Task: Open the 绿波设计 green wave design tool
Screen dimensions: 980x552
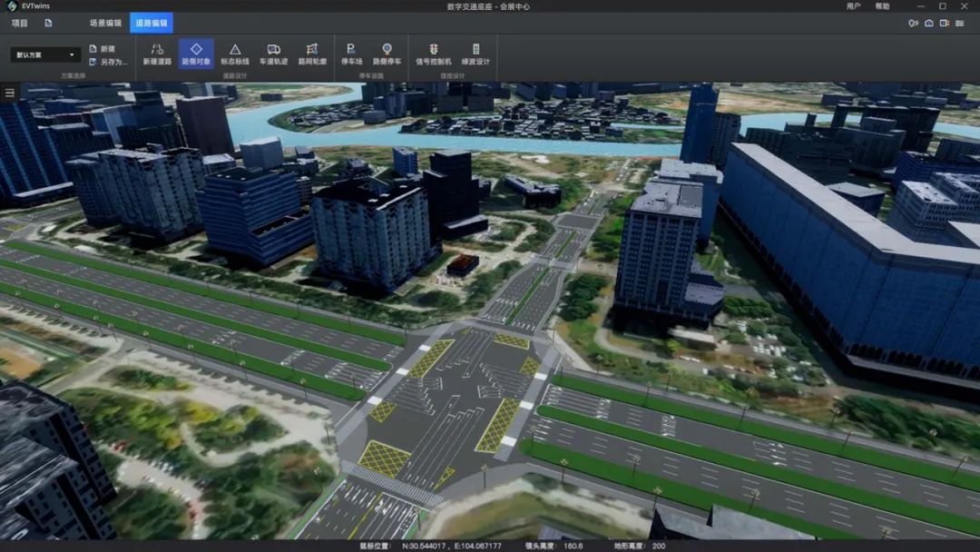Action: [475, 54]
